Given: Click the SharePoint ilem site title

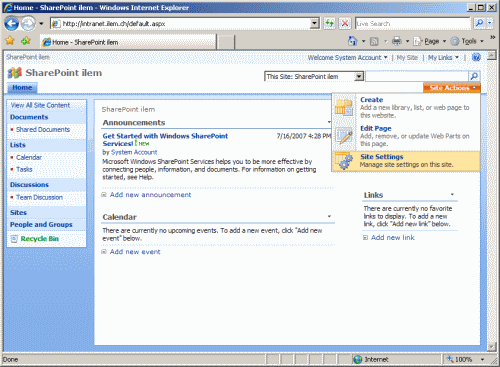Looking at the screenshot, I should (x=64, y=73).
